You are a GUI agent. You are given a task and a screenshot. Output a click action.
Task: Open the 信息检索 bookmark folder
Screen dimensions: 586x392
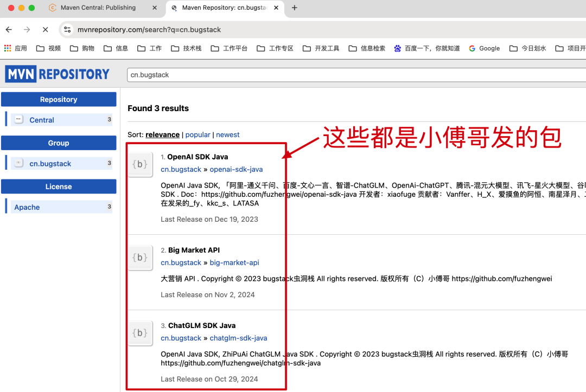pos(367,48)
